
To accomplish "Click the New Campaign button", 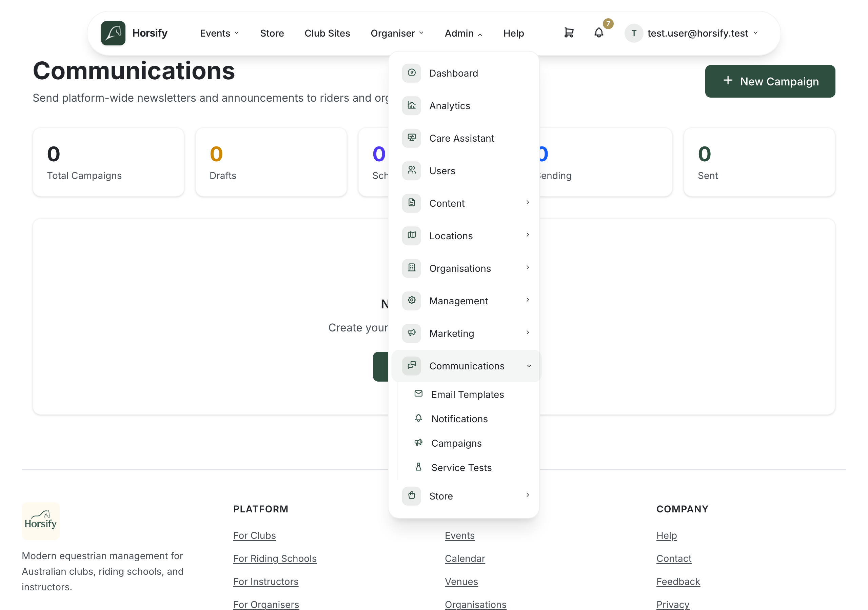I will pos(770,81).
